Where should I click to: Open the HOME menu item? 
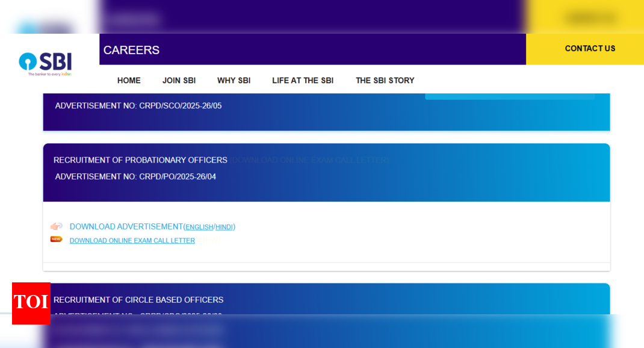click(x=129, y=81)
